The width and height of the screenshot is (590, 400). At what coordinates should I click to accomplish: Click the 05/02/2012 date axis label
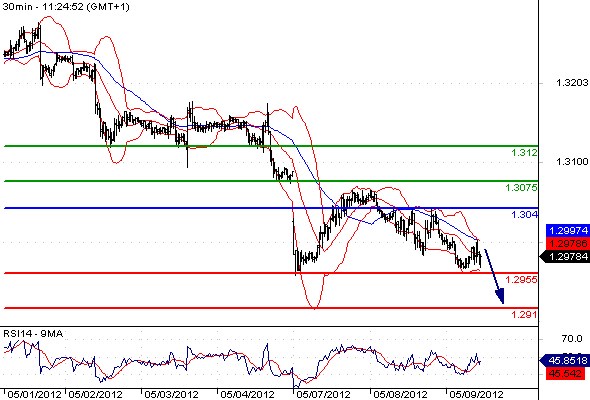coord(96,394)
